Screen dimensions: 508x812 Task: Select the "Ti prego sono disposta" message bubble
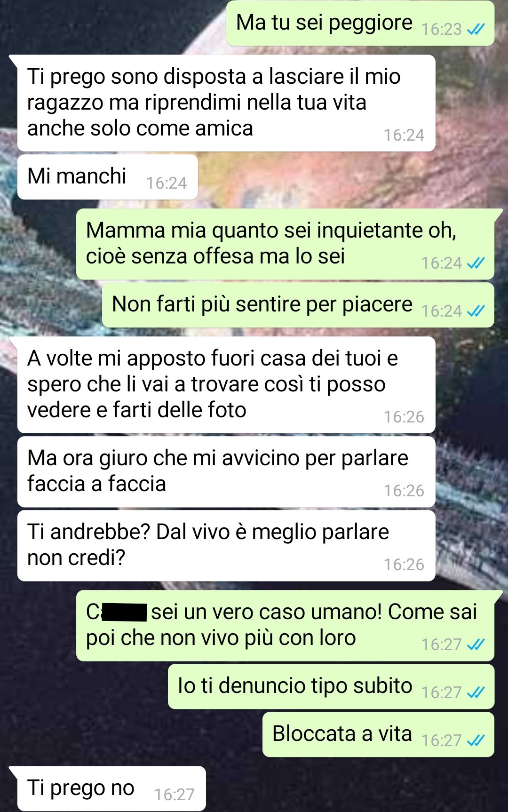[226, 103]
